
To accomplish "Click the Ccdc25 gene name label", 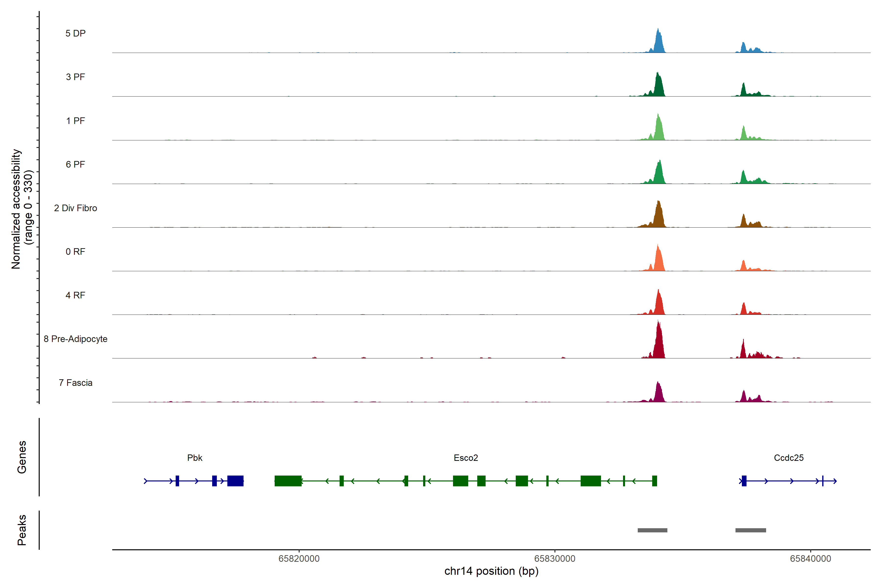I will click(789, 458).
